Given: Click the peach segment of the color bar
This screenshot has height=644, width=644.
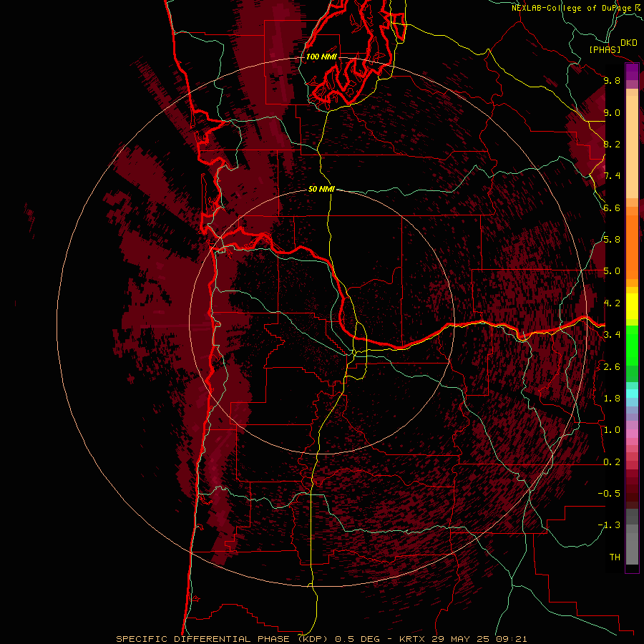Looking at the screenshot, I should [632, 147].
